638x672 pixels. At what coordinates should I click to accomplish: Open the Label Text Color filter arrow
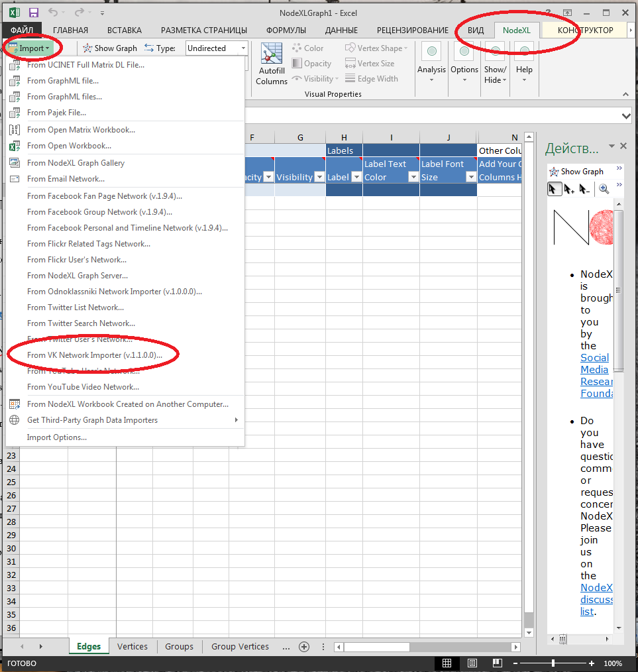point(413,176)
